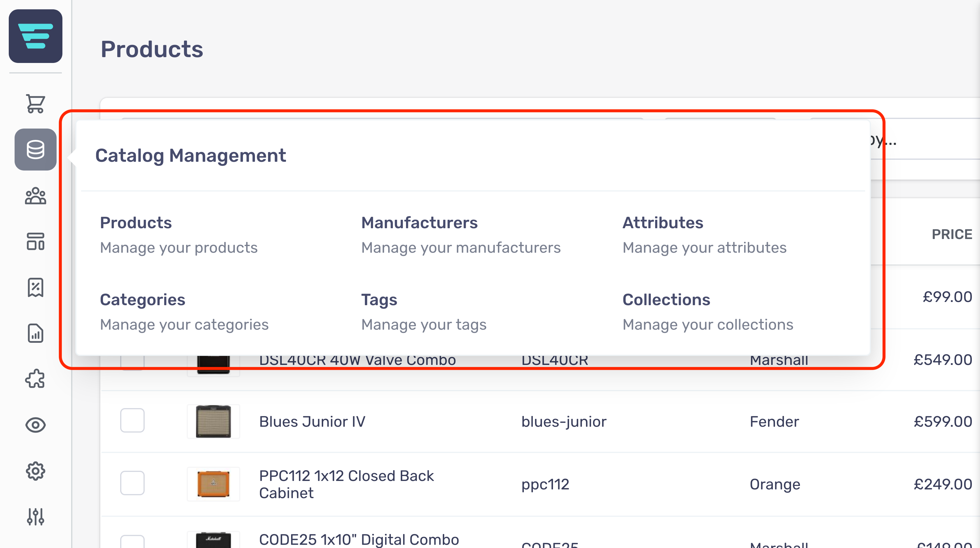Go to Manufacturers in the catalog menu
The width and height of the screenshot is (980, 548).
coord(461,234)
